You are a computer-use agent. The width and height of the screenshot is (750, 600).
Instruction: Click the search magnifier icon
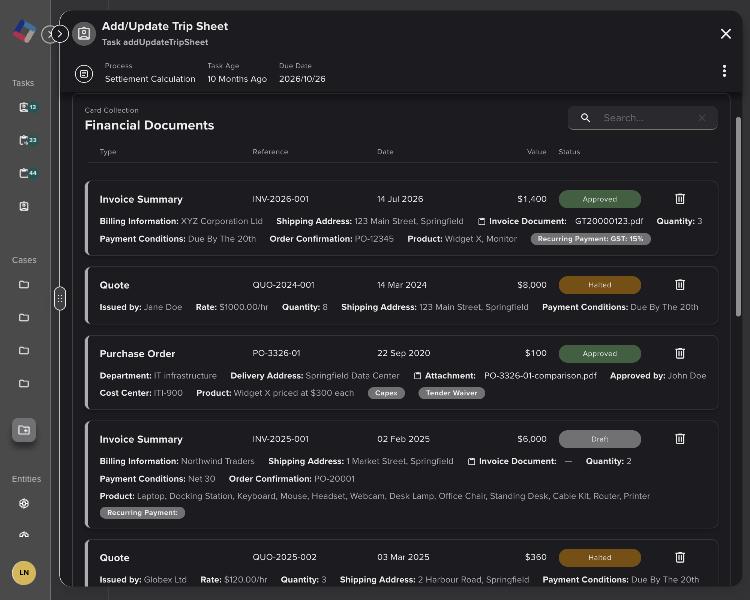click(x=585, y=118)
